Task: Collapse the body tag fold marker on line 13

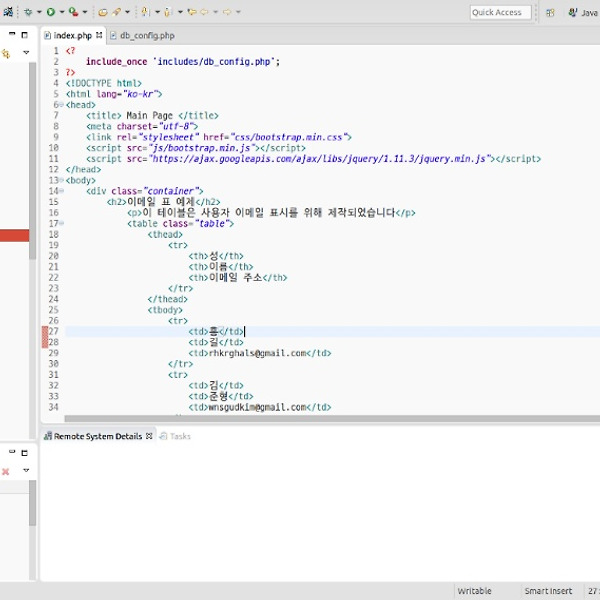Action: click(x=61, y=180)
